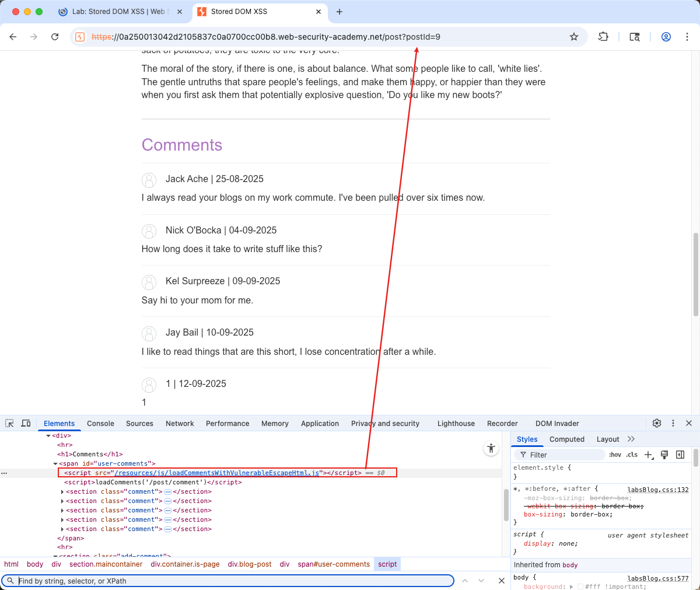Open labsBlog.css:577 source link

click(x=658, y=578)
